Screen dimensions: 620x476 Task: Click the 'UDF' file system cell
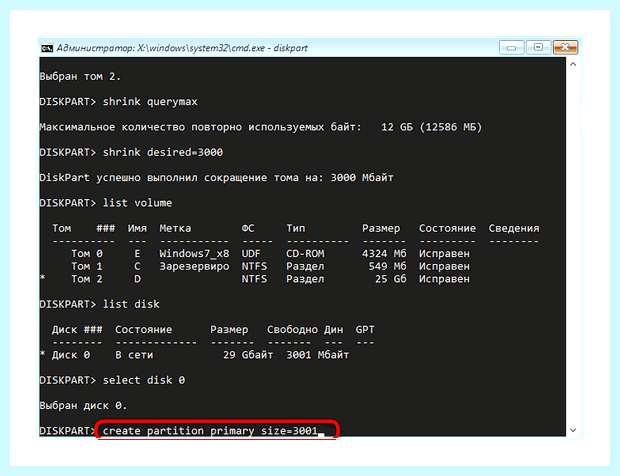pyautogui.click(x=251, y=253)
